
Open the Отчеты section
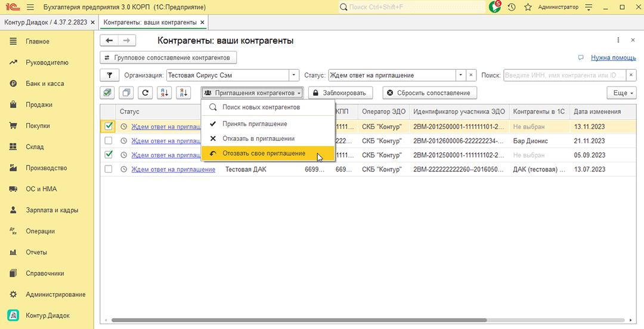36,252
